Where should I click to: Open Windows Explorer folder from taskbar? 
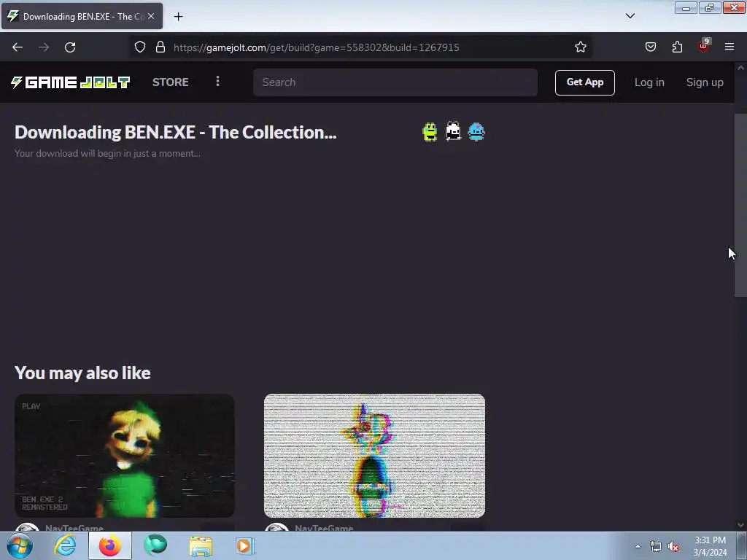pos(201,546)
